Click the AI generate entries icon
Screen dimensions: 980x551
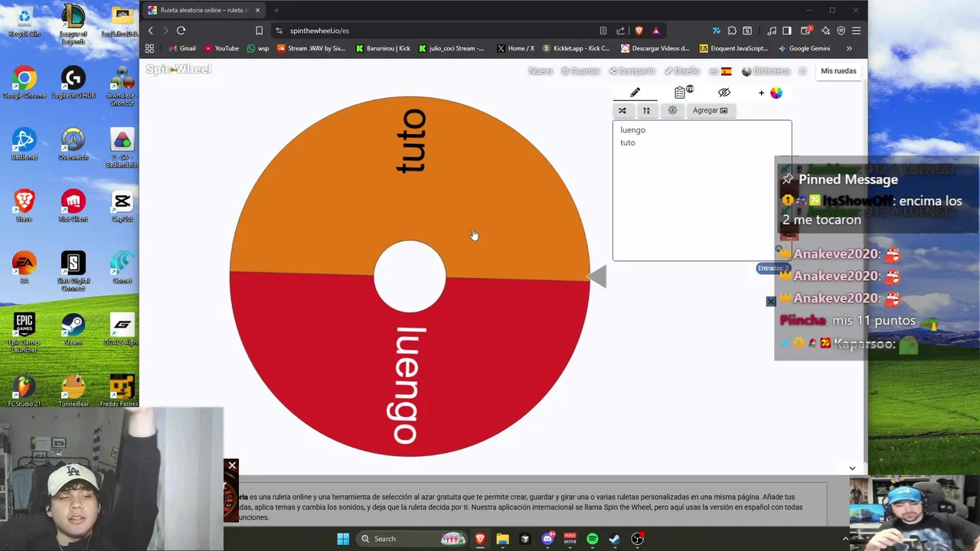pyautogui.click(x=672, y=110)
